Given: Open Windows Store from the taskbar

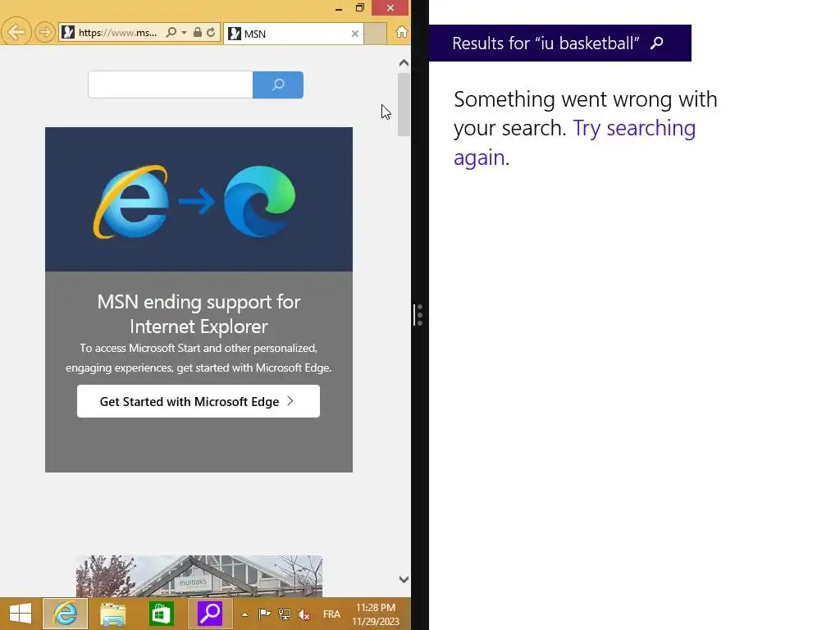Looking at the screenshot, I should pos(162,614).
